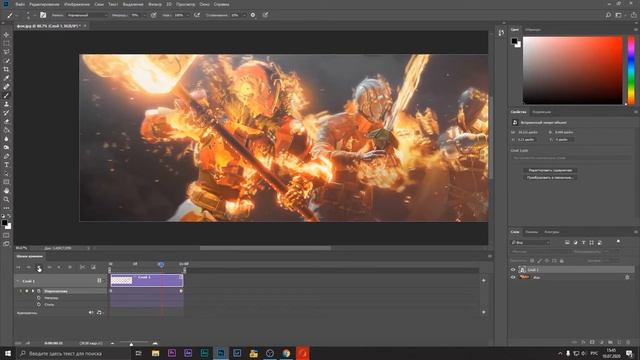The width and height of the screenshot is (640, 360).
Task: Click the Преобразовать в связанный button
Action: point(550,178)
